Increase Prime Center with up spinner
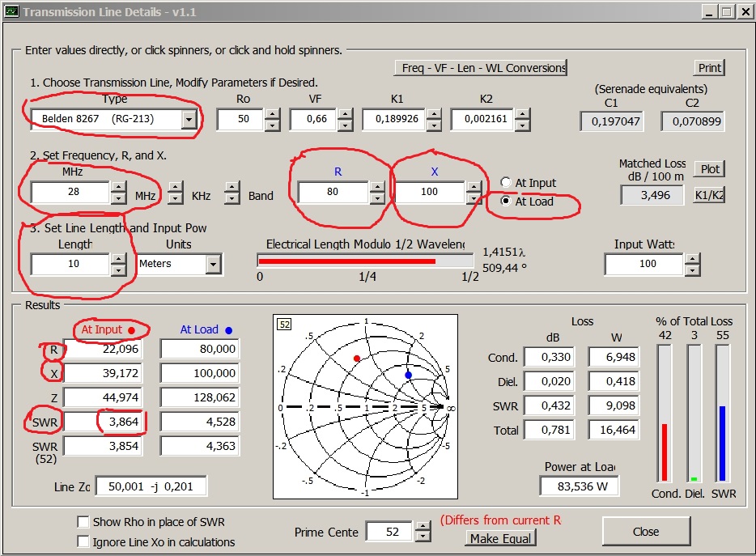Screen dimensions: 756x556 coord(423,527)
